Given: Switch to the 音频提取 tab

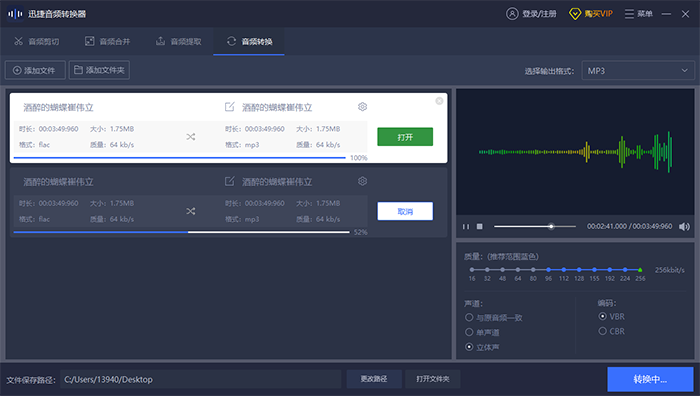Looking at the screenshot, I should (179, 42).
